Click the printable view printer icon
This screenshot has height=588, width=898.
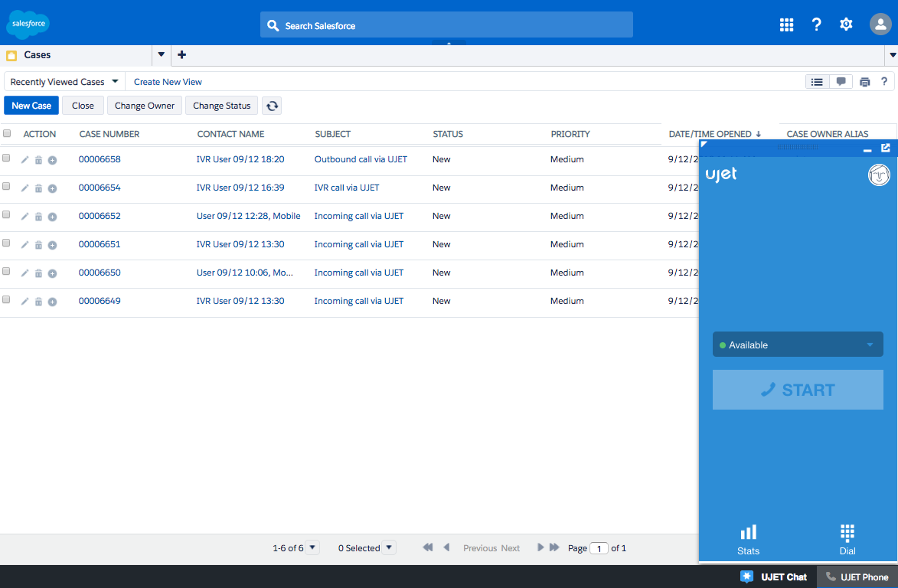pyautogui.click(x=865, y=82)
